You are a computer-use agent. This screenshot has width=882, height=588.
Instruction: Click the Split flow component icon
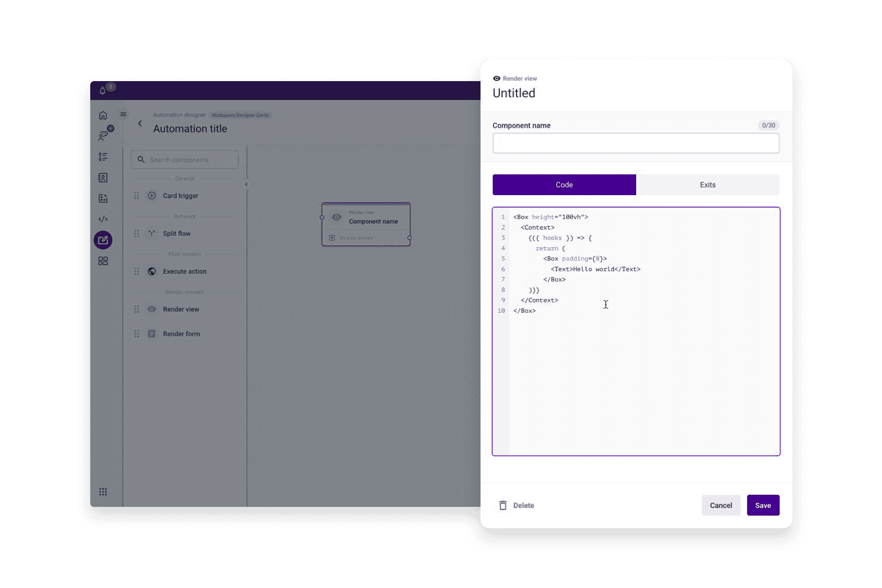tap(152, 234)
